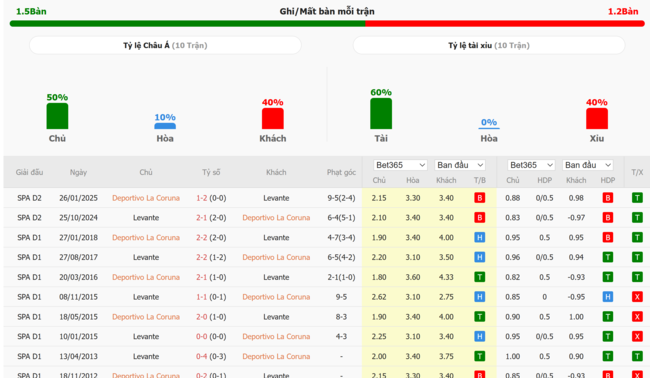Image resolution: width=650 pixels, height=378 pixels.
Task: Click green T HDP badge in 27/08/2017 row
Action: [608, 257]
